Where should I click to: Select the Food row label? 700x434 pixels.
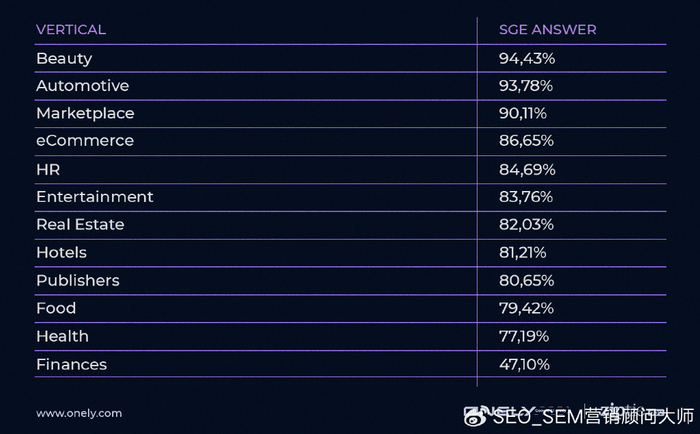(x=56, y=308)
